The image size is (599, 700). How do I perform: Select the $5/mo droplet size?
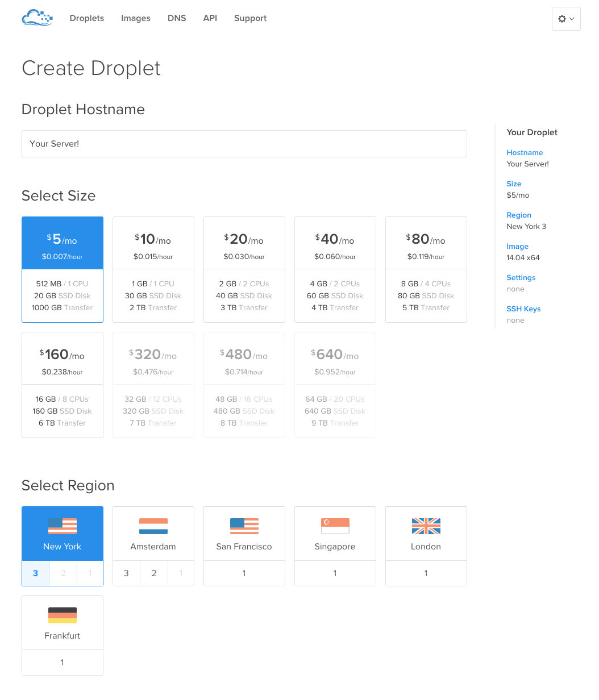click(x=63, y=269)
